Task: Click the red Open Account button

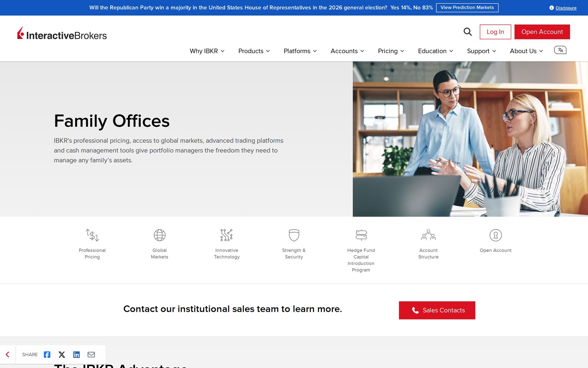Action: 542,32
